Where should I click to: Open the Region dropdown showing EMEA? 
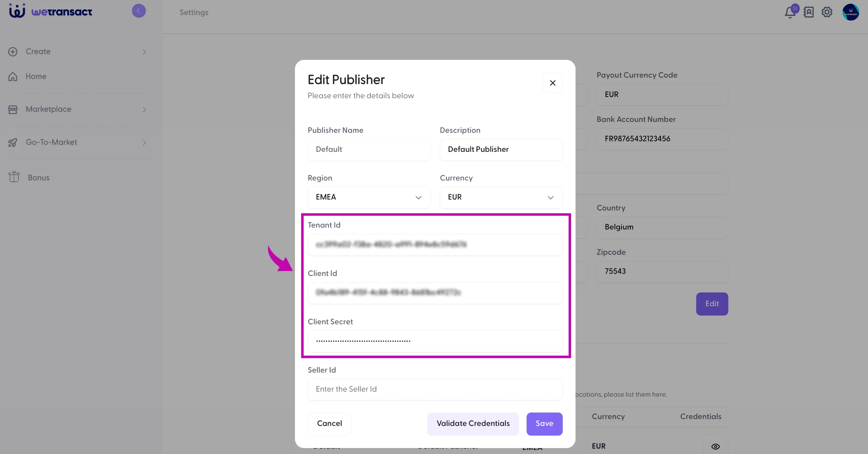tap(369, 197)
